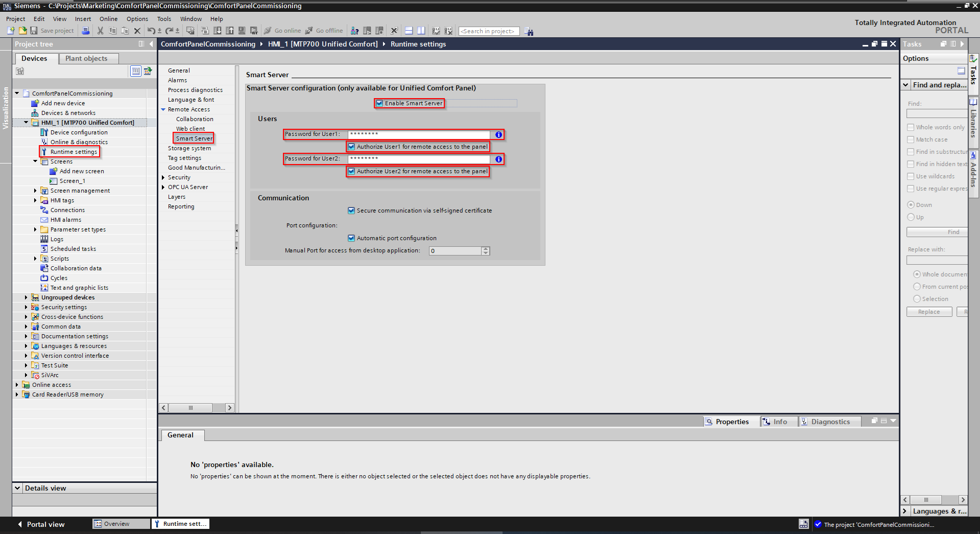Toggle Secure communication via self-signed certificate

[351, 211]
